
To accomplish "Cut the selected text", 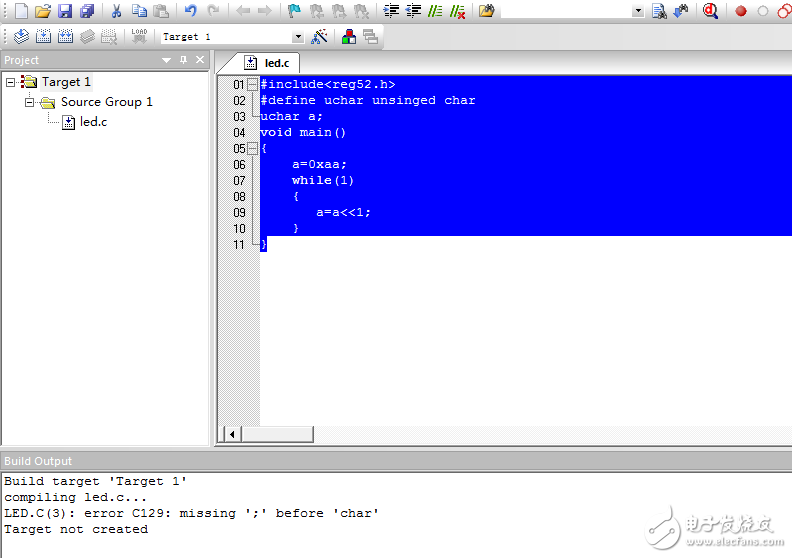I will 116,11.
